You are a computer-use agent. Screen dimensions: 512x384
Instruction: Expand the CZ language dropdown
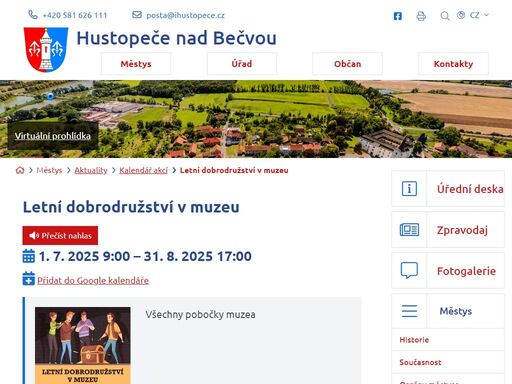[x=479, y=15]
